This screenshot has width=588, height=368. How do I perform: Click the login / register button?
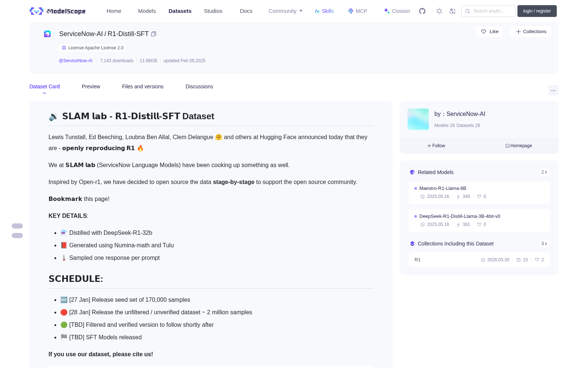coord(537,11)
